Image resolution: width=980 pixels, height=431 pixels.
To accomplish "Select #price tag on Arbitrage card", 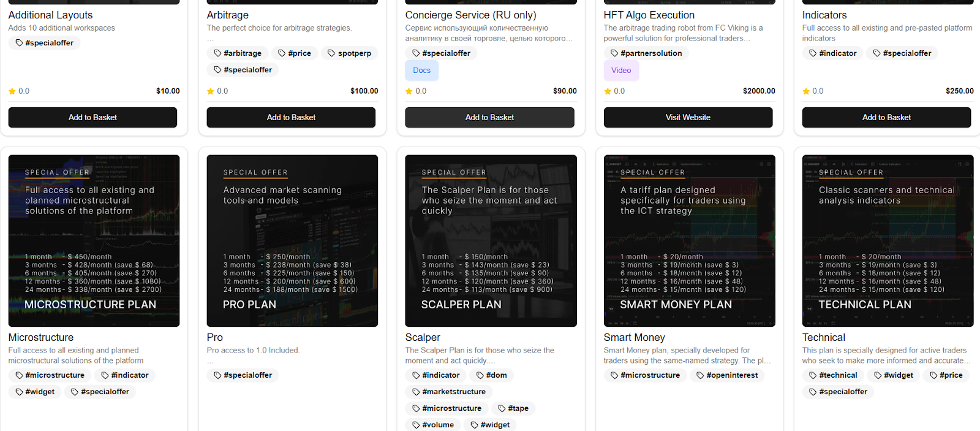I will pos(295,53).
